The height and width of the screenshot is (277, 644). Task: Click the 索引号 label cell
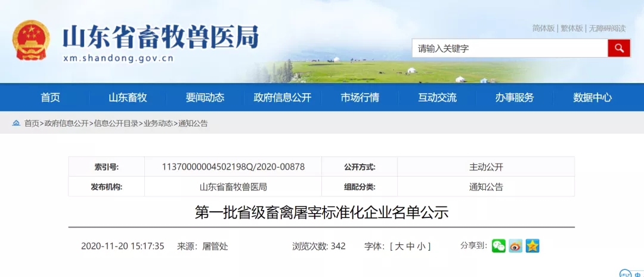click(106, 167)
